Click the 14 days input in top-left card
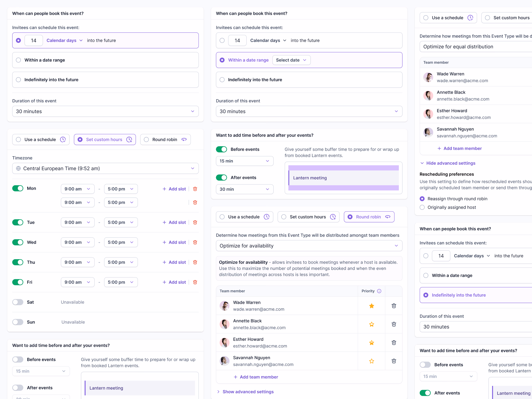The image size is (532, 399). [34, 40]
